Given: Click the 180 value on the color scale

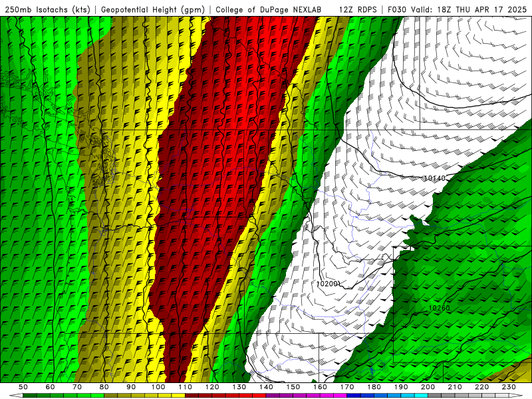Looking at the screenshot, I should (x=374, y=387).
